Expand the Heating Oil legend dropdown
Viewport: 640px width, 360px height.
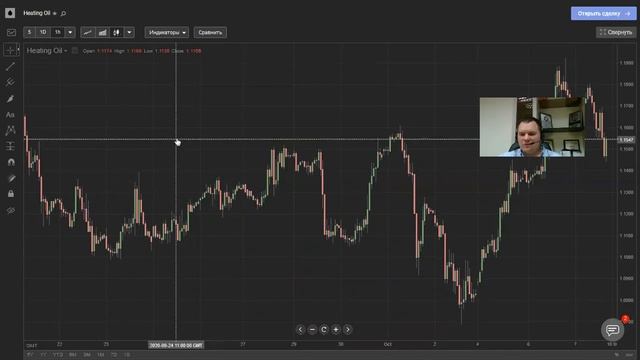point(65,51)
